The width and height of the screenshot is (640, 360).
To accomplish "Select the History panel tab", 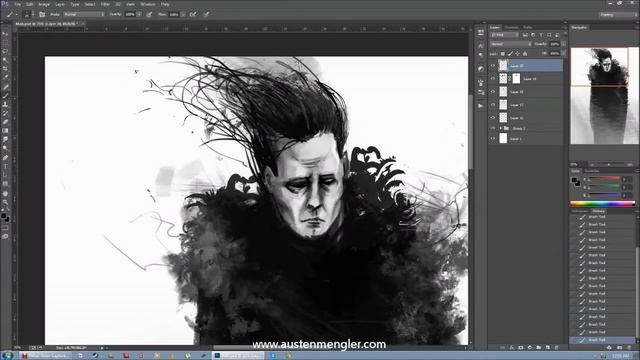I will 598,211.
